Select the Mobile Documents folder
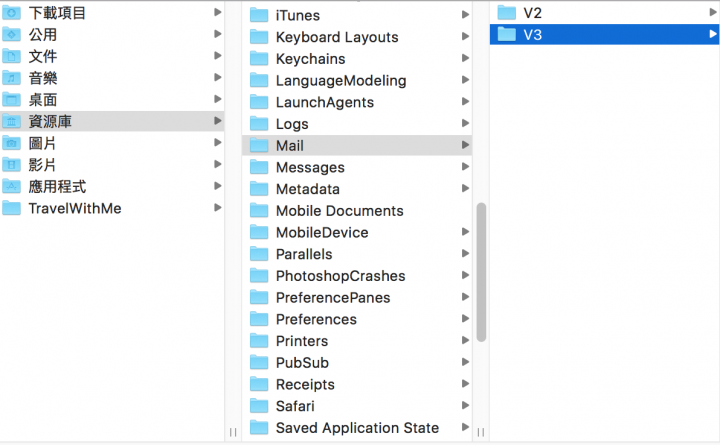 click(357, 211)
